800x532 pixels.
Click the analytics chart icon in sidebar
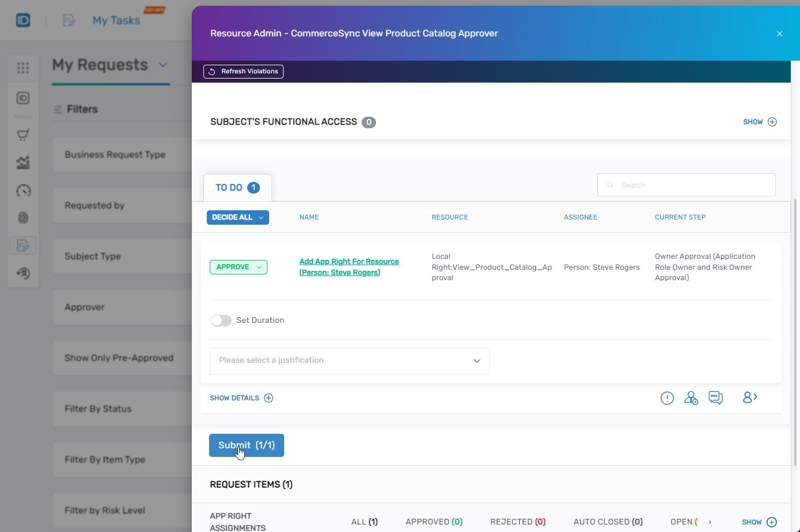tap(23, 162)
